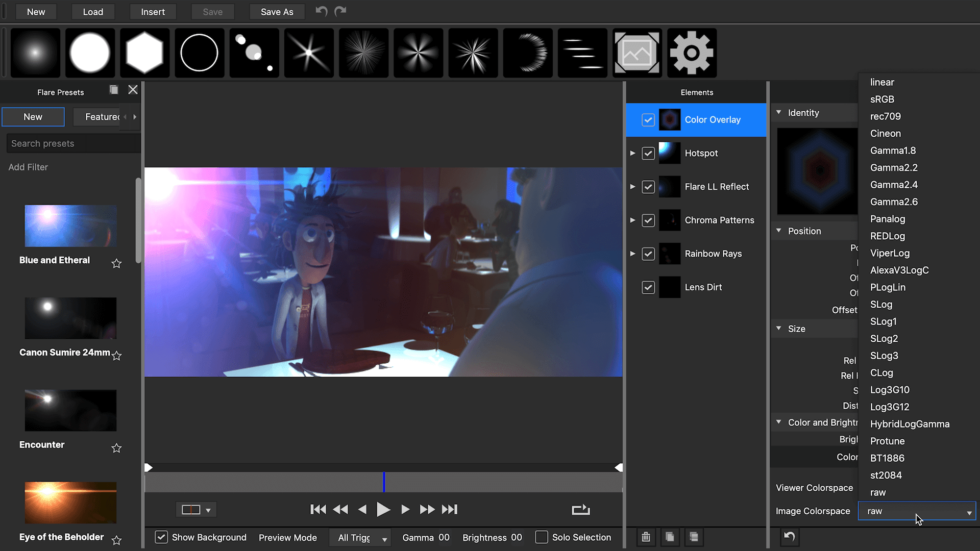Viewport: 980px width, 551px height.
Task: Open the Insert menu
Action: 153,11
